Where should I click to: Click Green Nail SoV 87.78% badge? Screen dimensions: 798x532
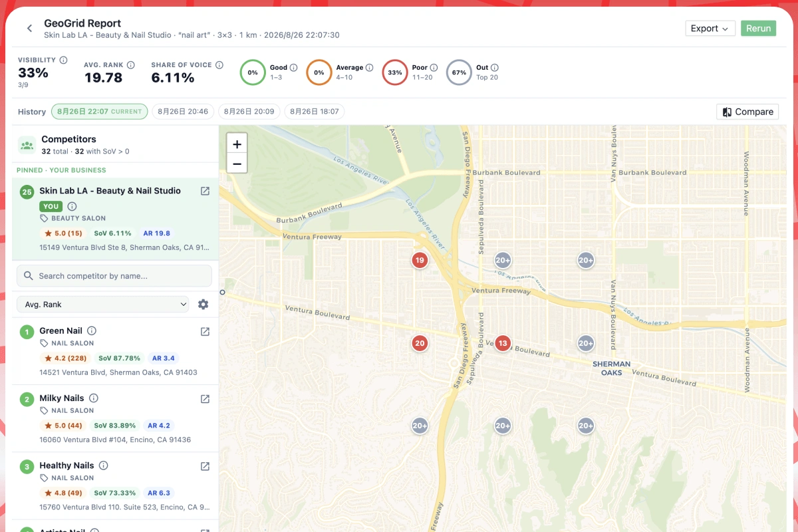120,358
